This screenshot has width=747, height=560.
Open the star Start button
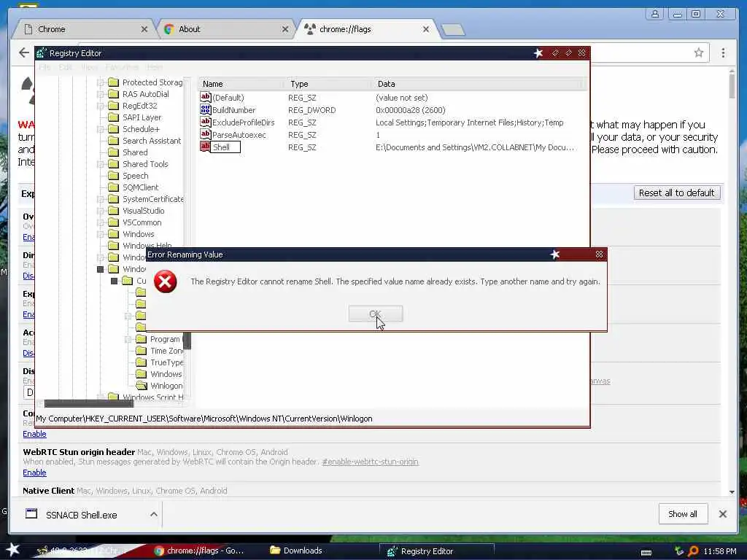pos(12,551)
